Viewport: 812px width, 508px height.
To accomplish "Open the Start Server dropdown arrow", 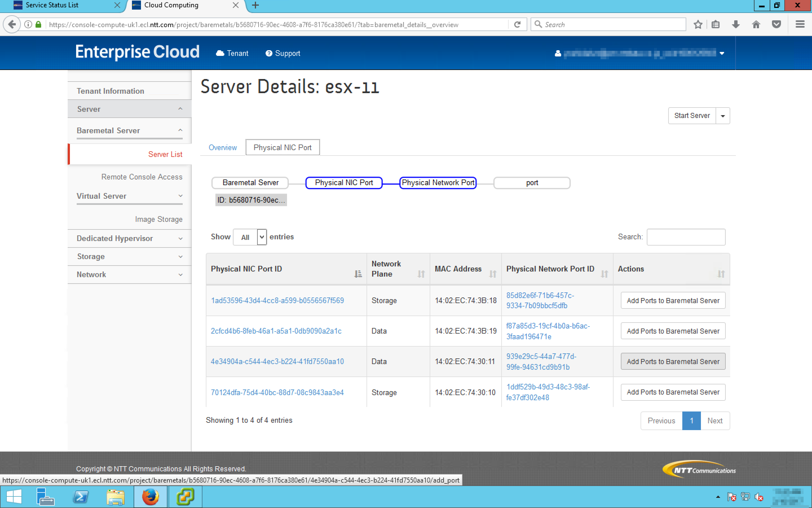I will tap(723, 116).
